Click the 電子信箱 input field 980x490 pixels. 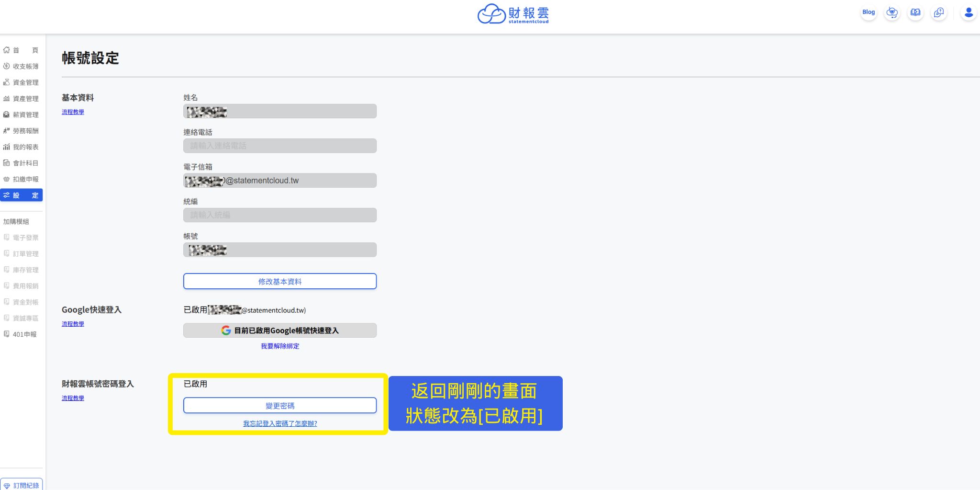click(x=280, y=181)
